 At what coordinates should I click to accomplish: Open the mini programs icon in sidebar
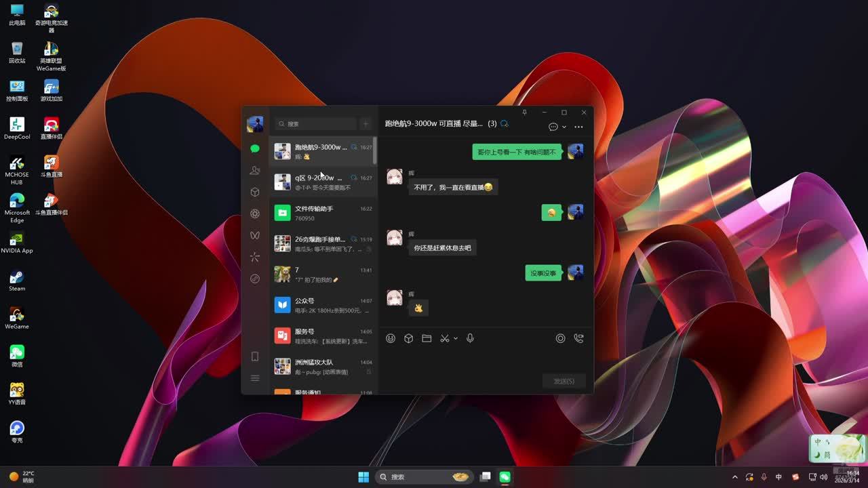coord(255,279)
